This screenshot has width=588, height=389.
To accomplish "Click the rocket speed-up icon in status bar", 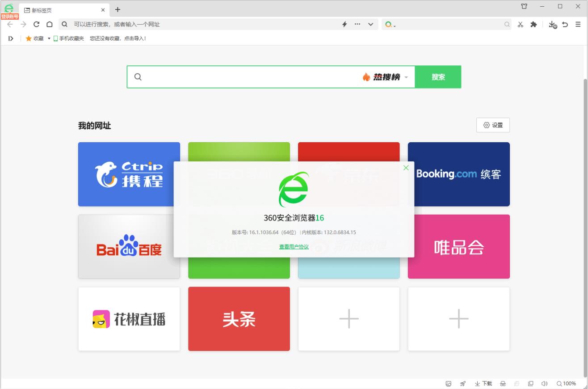I will coord(463,383).
